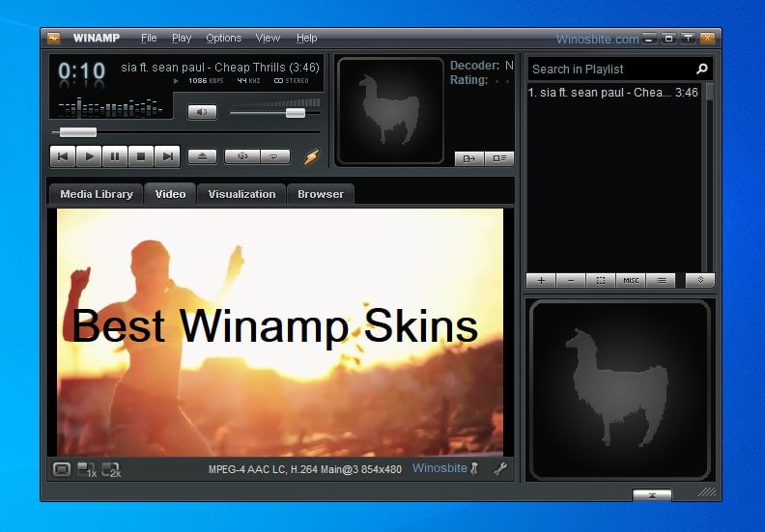This screenshot has width=765, height=532.
Task: Click the video playback area
Action: (280, 332)
